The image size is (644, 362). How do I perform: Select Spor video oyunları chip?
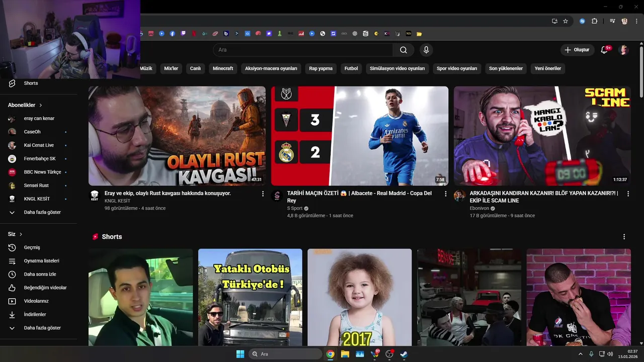(x=457, y=68)
